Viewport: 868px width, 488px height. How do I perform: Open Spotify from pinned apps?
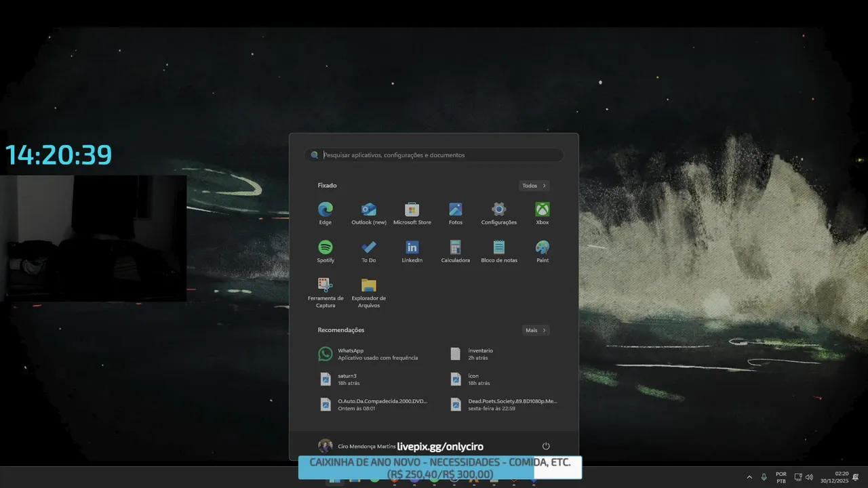pyautogui.click(x=325, y=251)
